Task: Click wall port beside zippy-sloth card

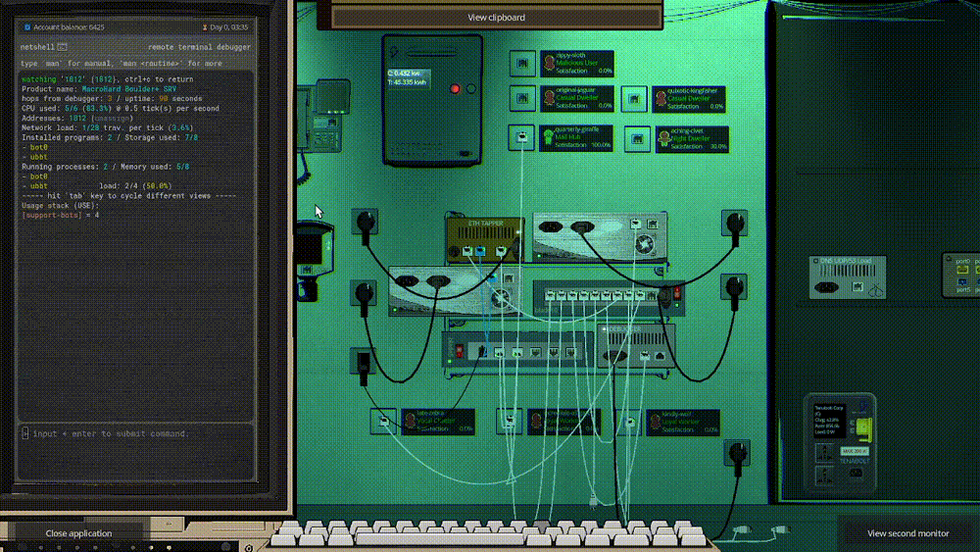Action: [522, 63]
